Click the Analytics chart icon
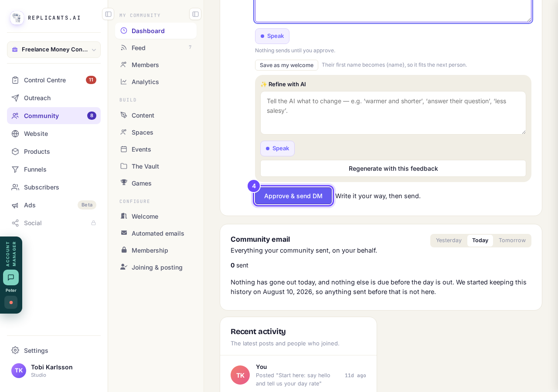The height and width of the screenshot is (392, 558). (124, 81)
